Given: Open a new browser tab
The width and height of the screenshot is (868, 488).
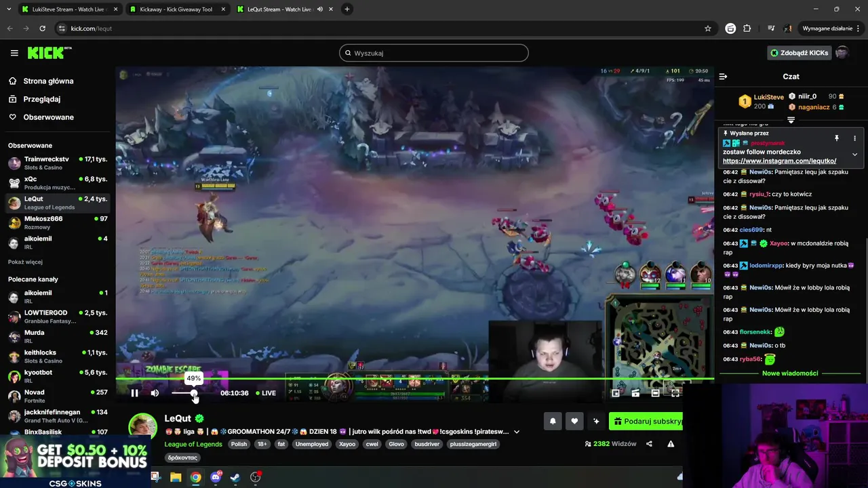Looking at the screenshot, I should point(347,9).
